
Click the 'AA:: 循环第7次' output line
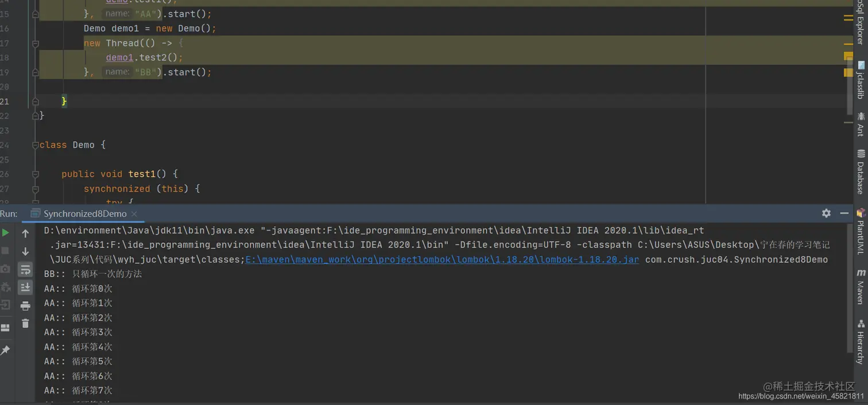[78, 391]
